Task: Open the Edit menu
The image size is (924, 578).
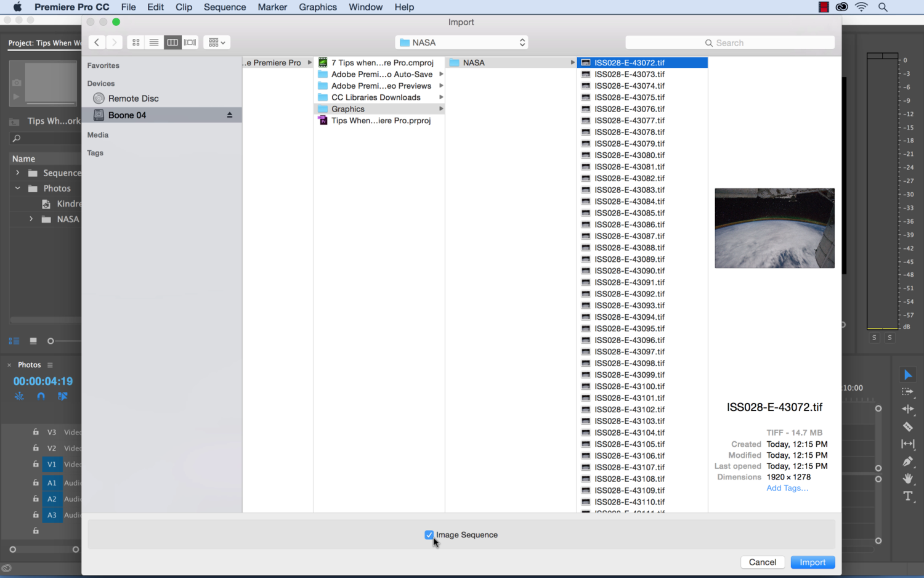Action: (156, 7)
